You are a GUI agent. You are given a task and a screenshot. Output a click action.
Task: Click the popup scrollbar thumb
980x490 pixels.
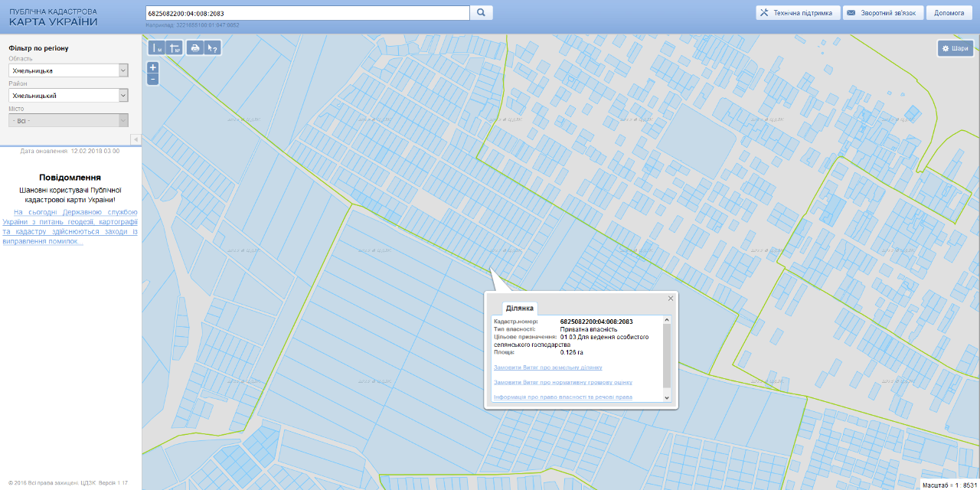pos(666,356)
